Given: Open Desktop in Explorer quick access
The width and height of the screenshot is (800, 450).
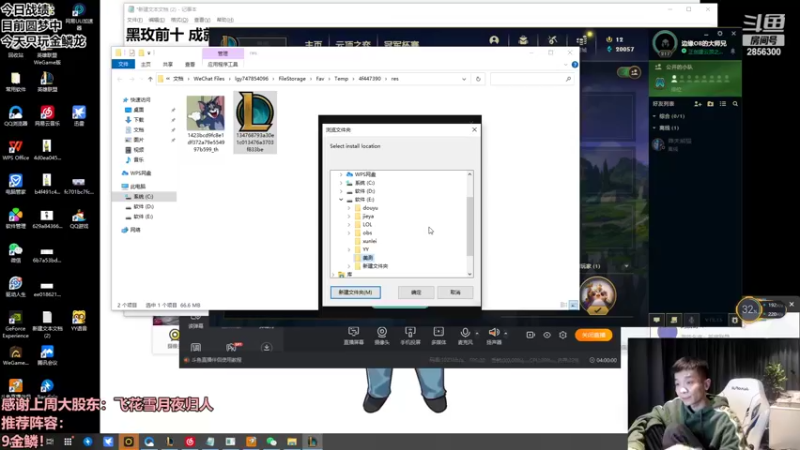Looking at the screenshot, I should (138, 110).
